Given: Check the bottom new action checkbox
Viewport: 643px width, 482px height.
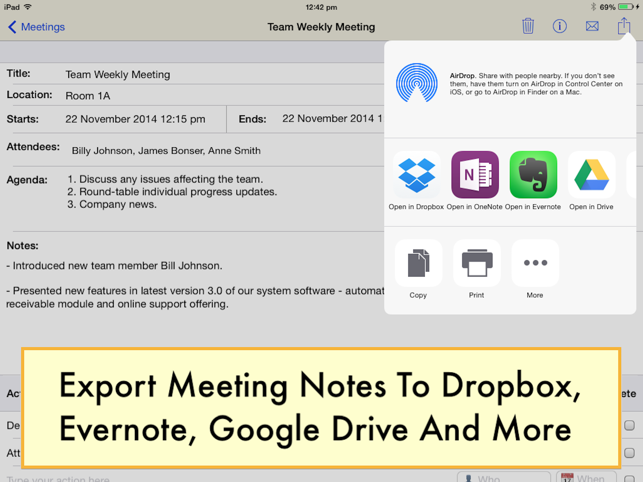Looking at the screenshot, I should coord(629,479).
